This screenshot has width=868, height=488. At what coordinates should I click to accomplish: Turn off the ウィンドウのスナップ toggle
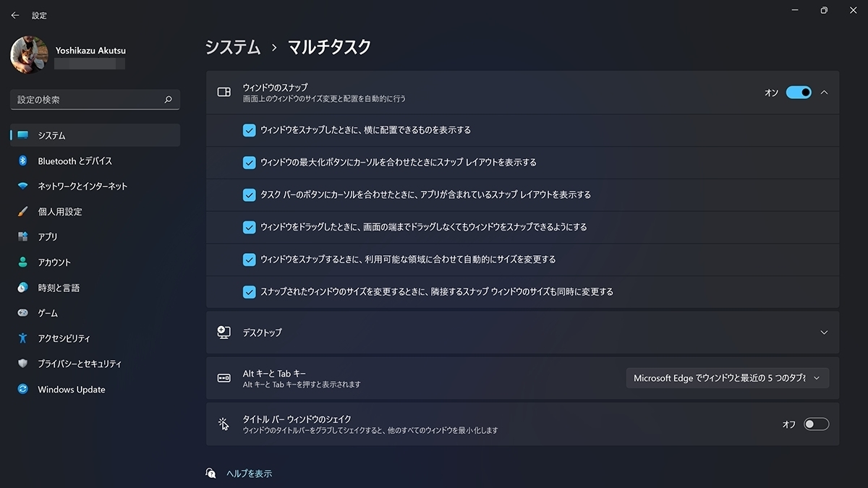tap(799, 92)
